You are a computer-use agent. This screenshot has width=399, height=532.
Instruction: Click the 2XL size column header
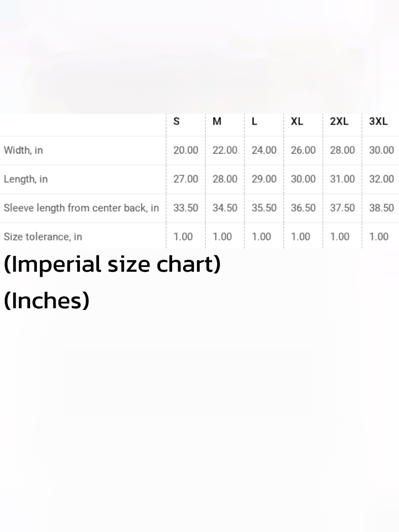(x=339, y=121)
